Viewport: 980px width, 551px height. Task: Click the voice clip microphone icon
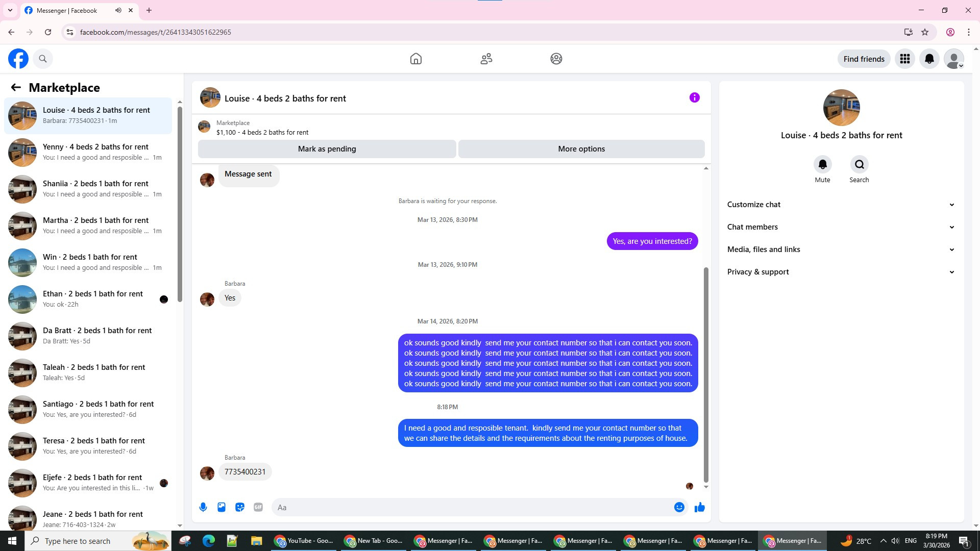(203, 507)
